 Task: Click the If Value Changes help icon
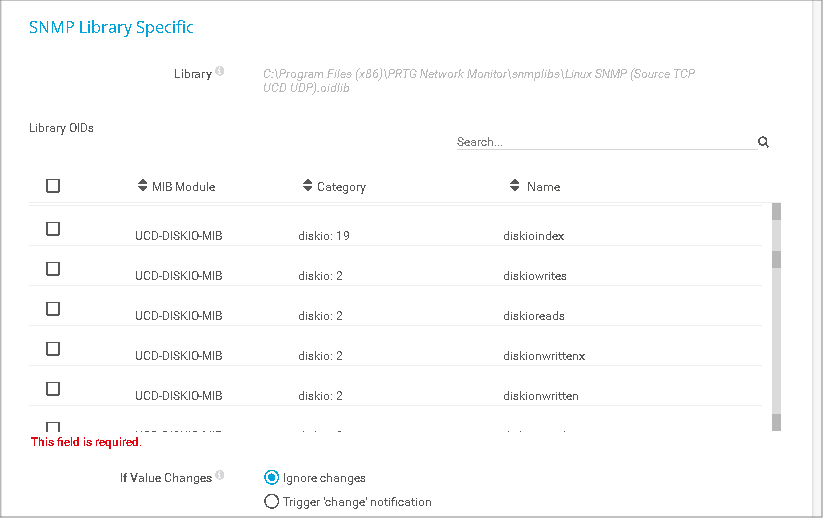pyautogui.click(x=220, y=475)
